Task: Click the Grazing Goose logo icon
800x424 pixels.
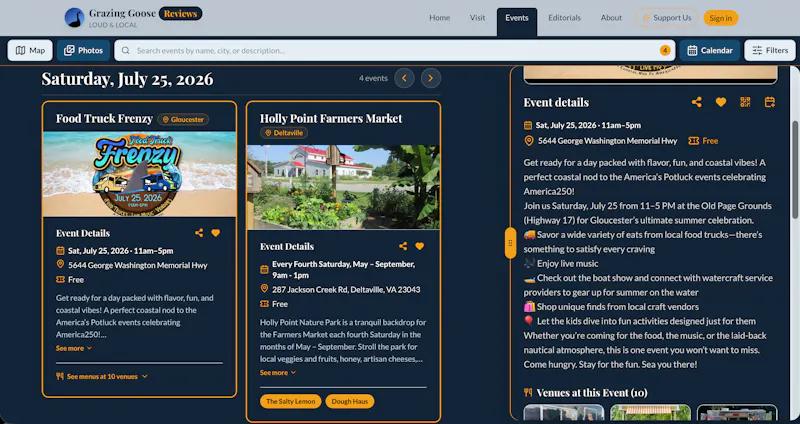Action: coord(74,17)
